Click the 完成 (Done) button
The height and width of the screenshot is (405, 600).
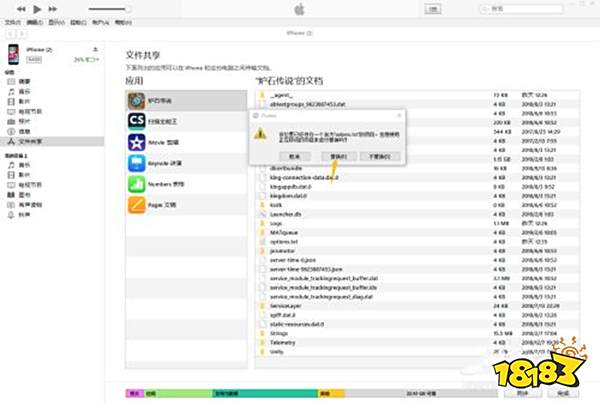tap(563, 393)
